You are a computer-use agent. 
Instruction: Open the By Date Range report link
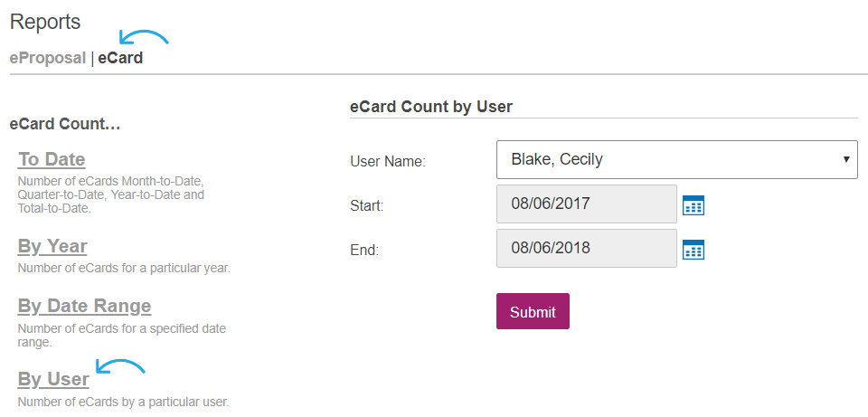tap(84, 306)
